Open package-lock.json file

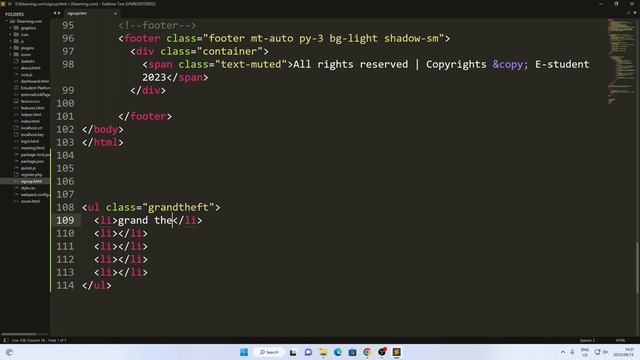(35, 155)
